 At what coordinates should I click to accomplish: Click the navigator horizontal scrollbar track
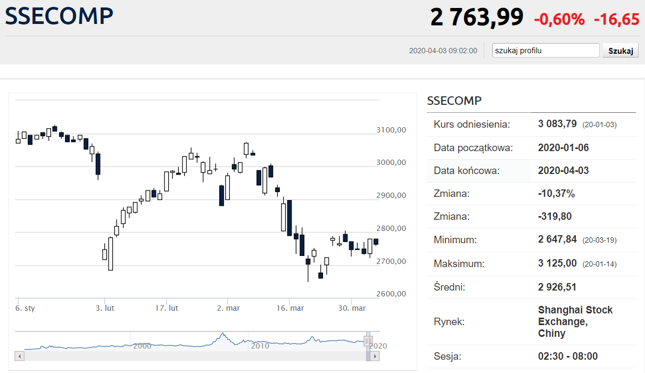coord(195,356)
